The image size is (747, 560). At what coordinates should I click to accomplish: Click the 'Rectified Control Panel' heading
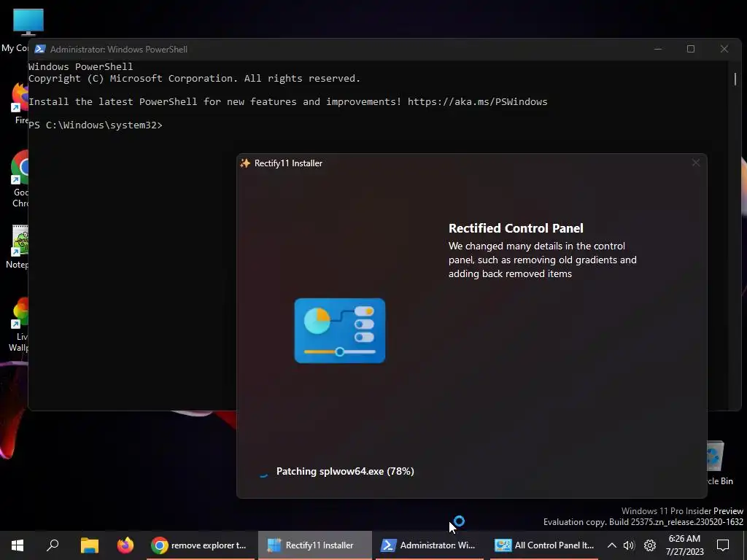(x=516, y=228)
